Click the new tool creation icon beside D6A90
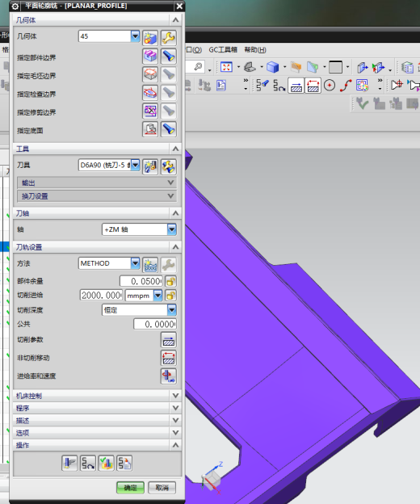Image resolution: width=420 pixels, height=504 pixels. [150, 166]
